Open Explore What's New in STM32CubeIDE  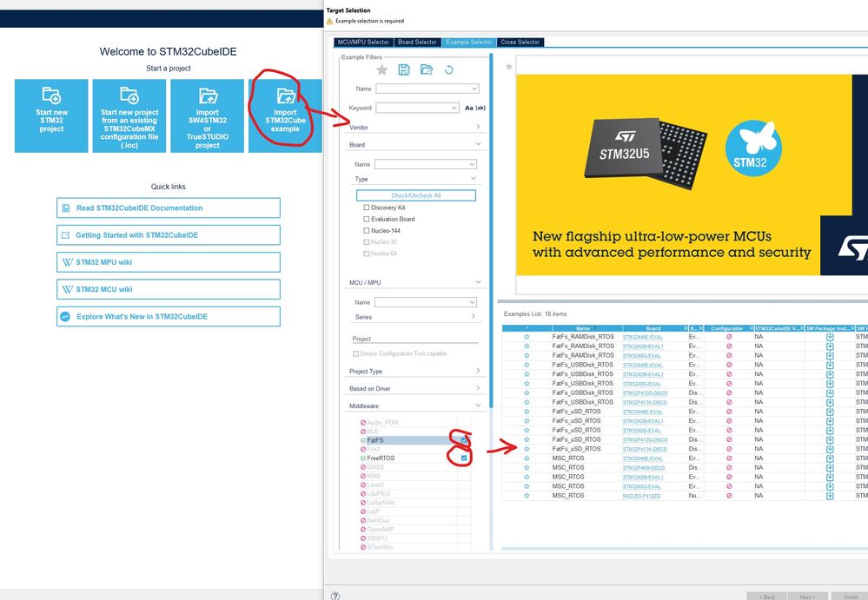click(169, 316)
